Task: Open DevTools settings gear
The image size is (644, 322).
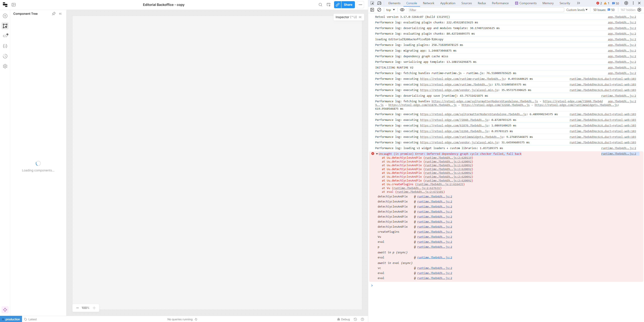Action: coord(626,3)
